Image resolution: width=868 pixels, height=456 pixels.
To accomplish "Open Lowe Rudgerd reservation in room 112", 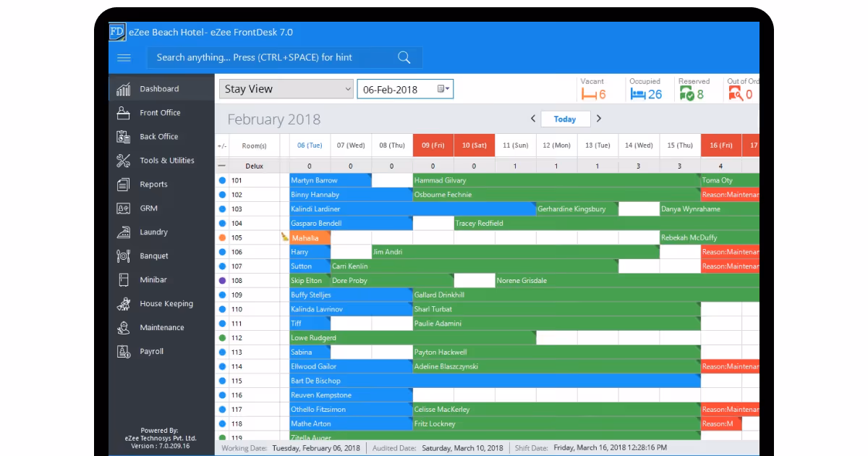I will pyautogui.click(x=412, y=338).
